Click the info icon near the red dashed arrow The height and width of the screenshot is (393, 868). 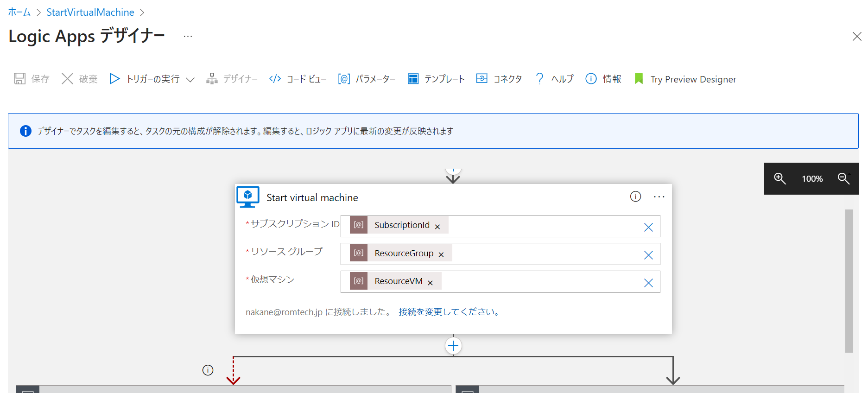[208, 370]
